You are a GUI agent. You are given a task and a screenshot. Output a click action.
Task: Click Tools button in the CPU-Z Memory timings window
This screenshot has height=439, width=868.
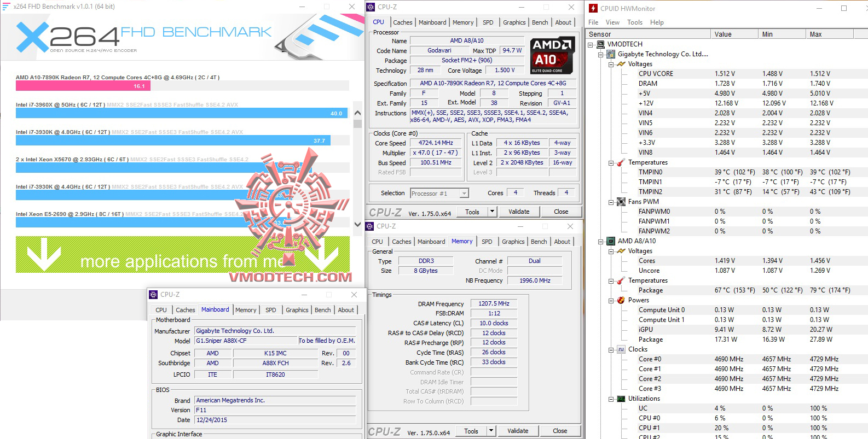tap(471, 431)
